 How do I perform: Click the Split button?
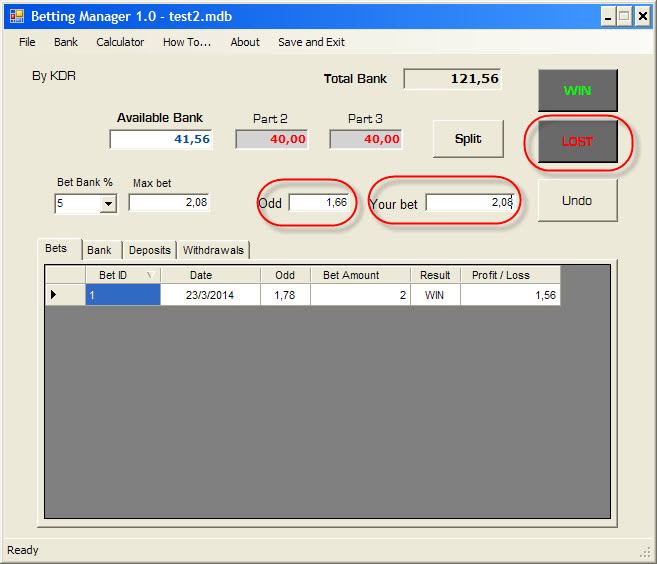[x=468, y=139]
